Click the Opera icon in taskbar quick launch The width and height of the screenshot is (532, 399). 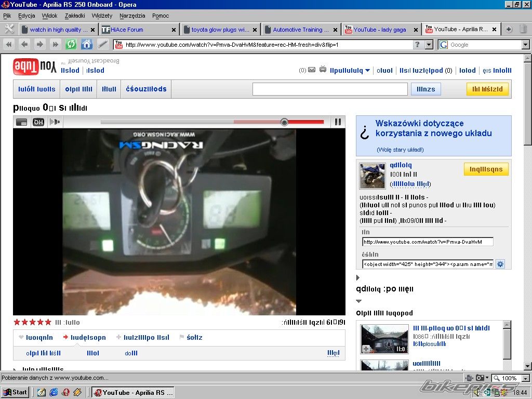66,392
